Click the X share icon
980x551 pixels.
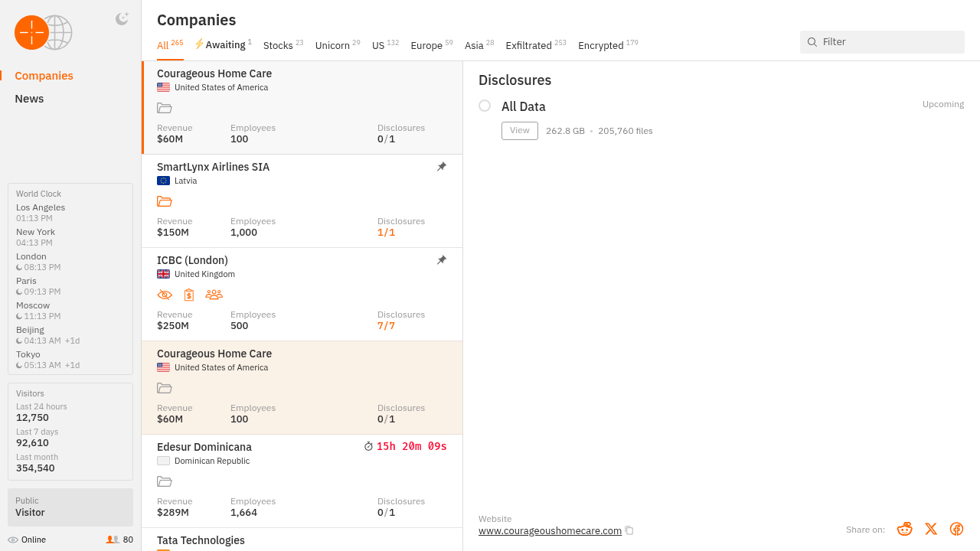tap(931, 529)
